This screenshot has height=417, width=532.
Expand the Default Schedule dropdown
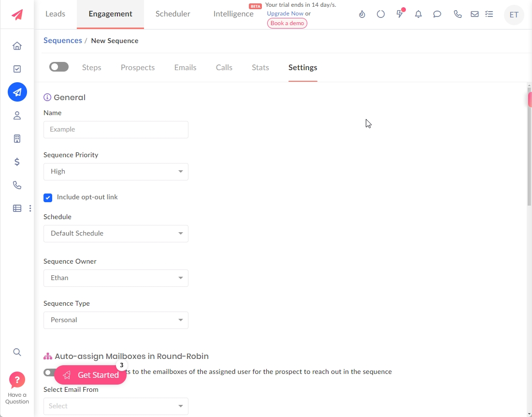pos(116,234)
